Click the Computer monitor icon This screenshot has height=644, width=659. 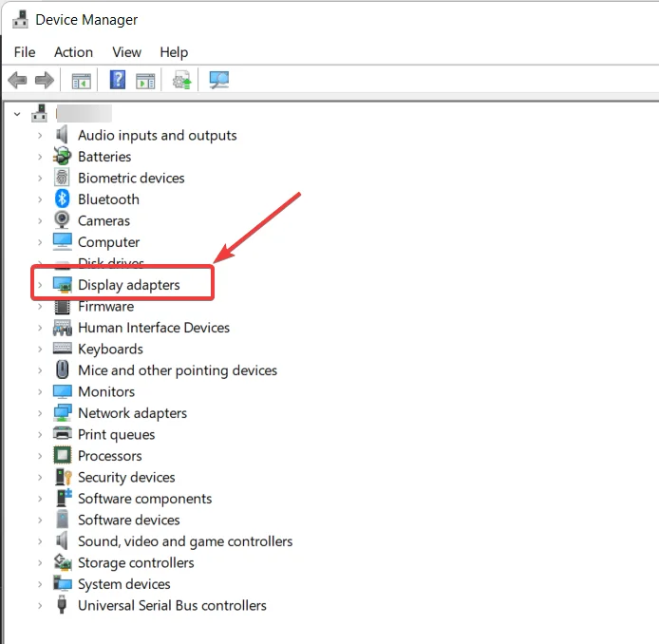(63, 241)
